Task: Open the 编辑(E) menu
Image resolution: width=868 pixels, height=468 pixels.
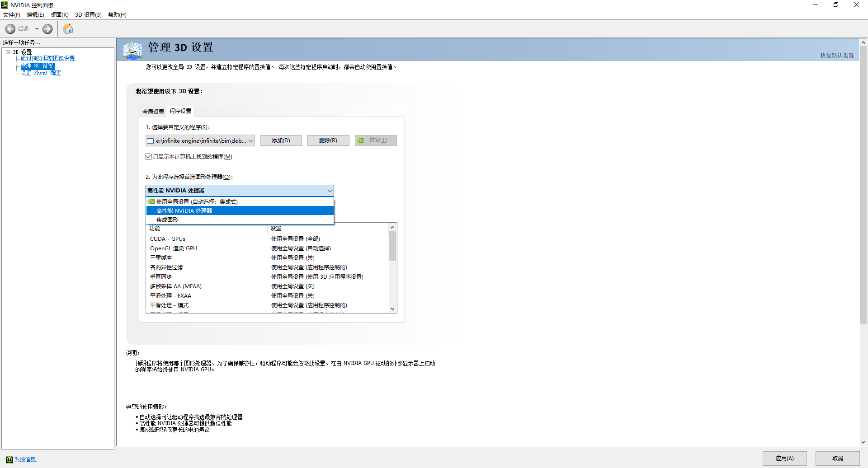Action: coord(35,15)
